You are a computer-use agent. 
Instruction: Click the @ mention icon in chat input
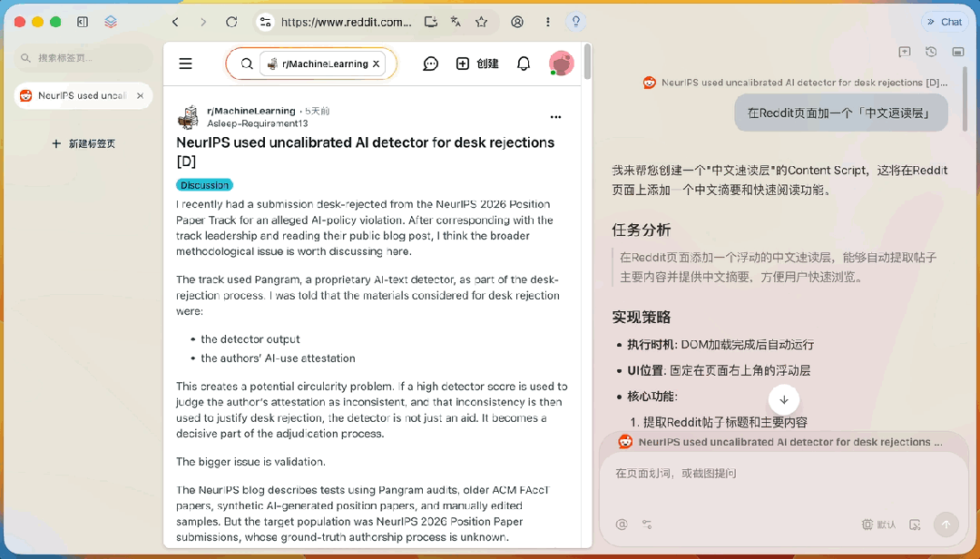[622, 525]
